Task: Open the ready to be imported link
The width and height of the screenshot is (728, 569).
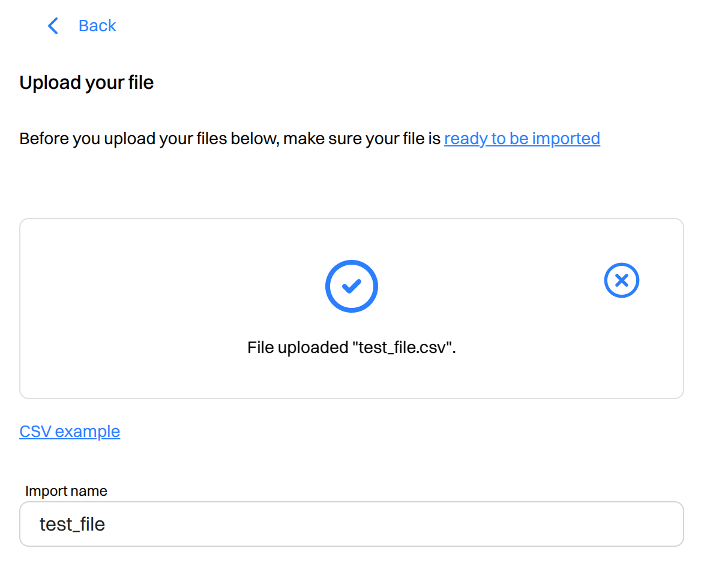Action: [522, 139]
